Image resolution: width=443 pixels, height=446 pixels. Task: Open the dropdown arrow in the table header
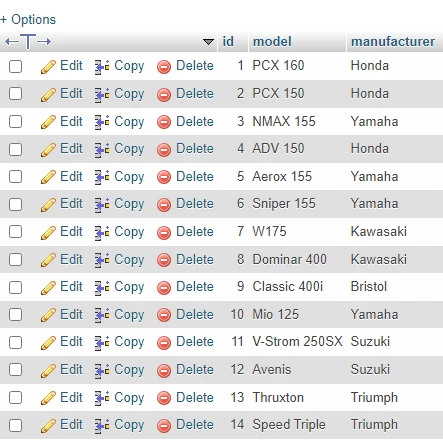208,42
